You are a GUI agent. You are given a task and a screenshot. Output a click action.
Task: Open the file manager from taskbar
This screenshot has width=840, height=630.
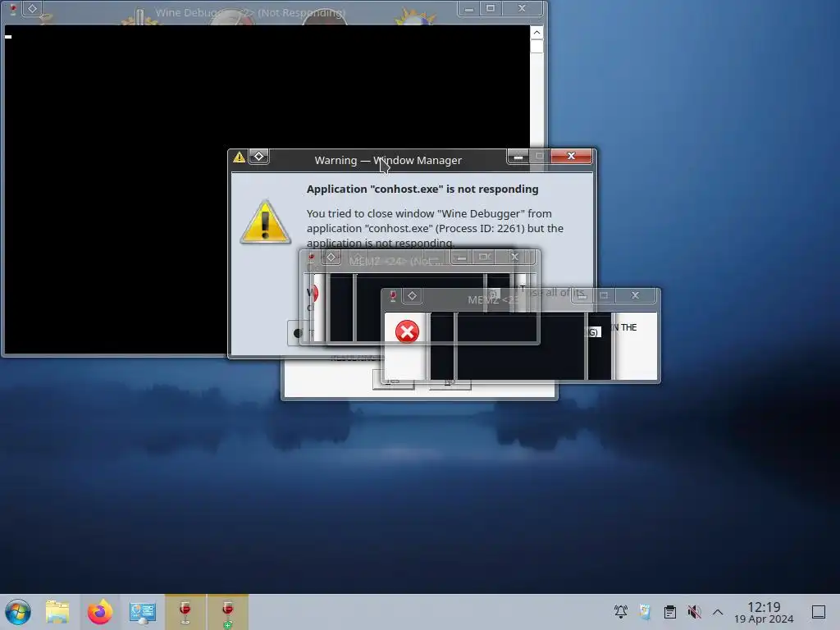point(57,612)
